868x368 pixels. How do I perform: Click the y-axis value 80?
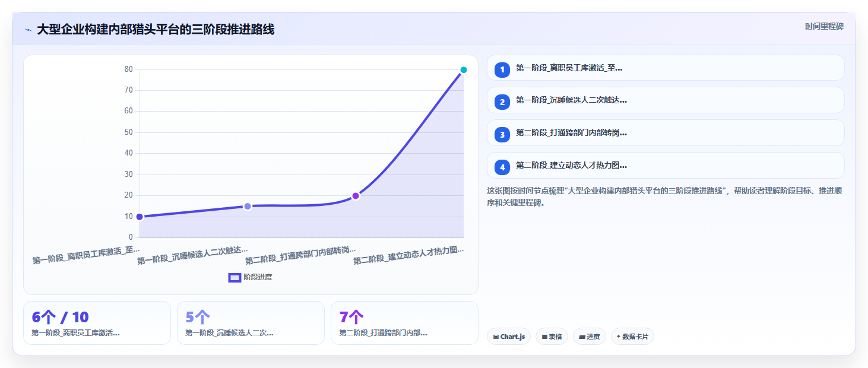coord(128,69)
